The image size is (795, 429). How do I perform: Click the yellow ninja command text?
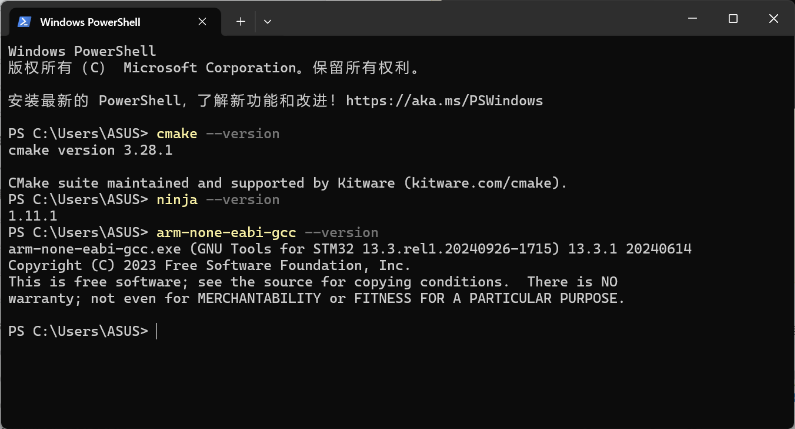pos(176,200)
